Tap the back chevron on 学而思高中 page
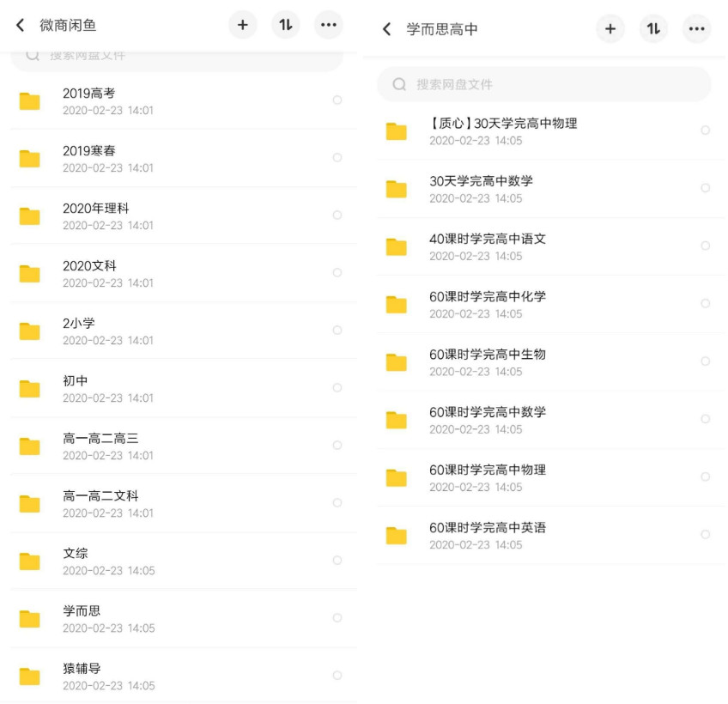The image size is (728, 704). click(385, 28)
